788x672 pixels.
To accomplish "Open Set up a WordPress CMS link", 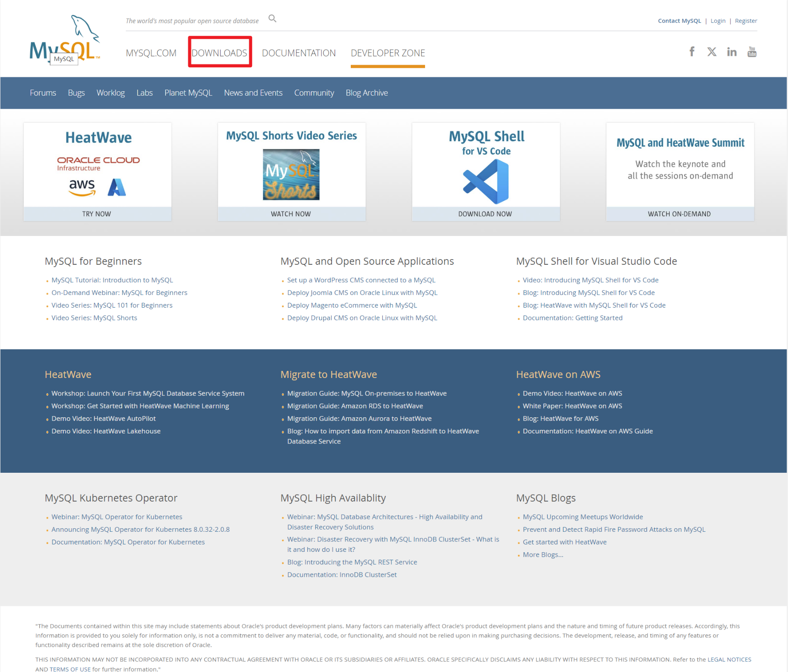I will pyautogui.click(x=361, y=280).
